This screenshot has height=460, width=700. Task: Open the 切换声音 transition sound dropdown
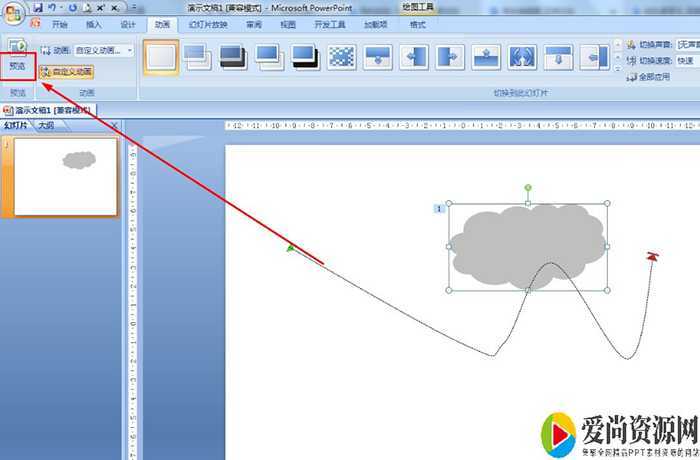(687, 45)
